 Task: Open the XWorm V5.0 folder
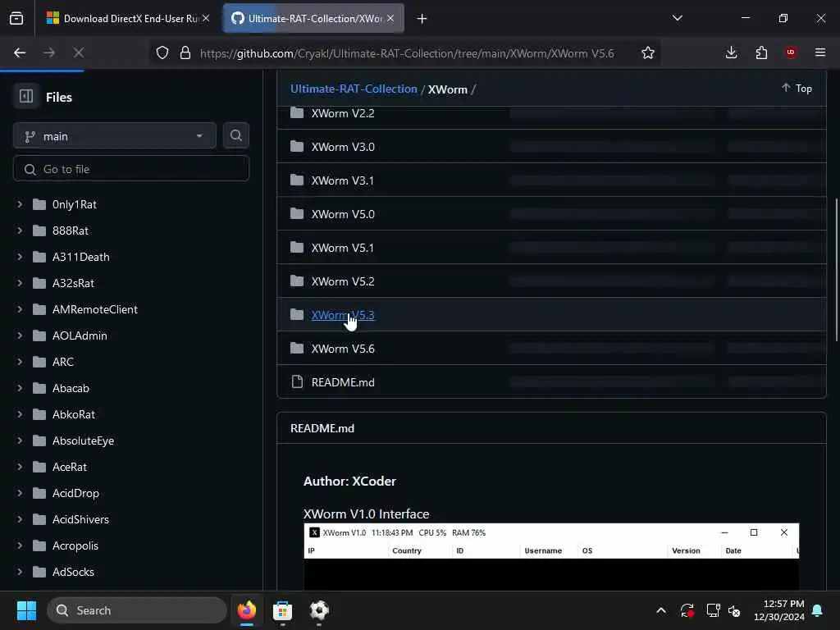[x=343, y=214]
